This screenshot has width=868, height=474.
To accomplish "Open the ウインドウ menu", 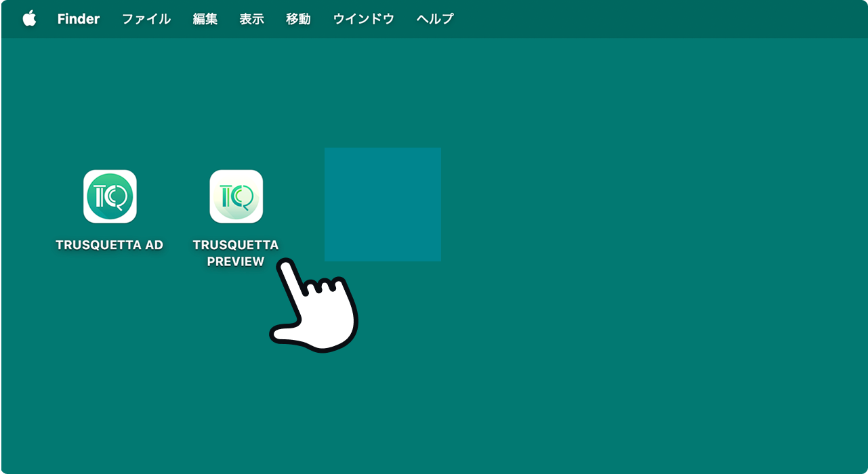I will 364,19.
